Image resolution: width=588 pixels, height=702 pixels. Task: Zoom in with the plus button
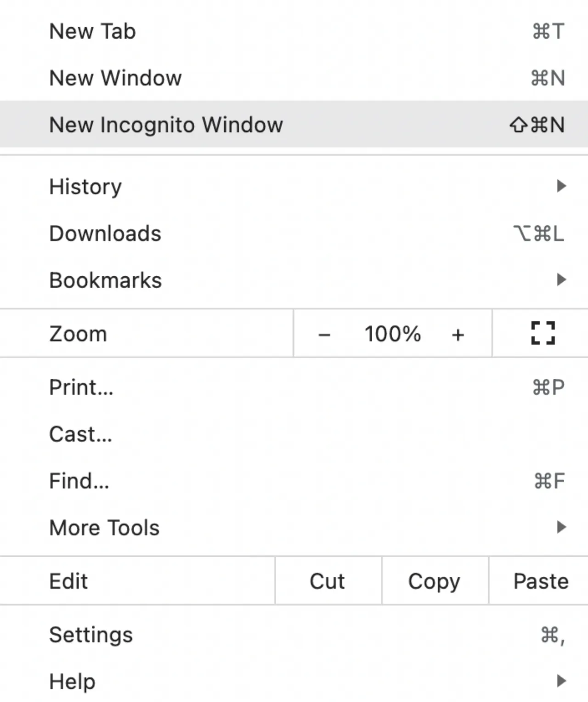pyautogui.click(x=458, y=334)
